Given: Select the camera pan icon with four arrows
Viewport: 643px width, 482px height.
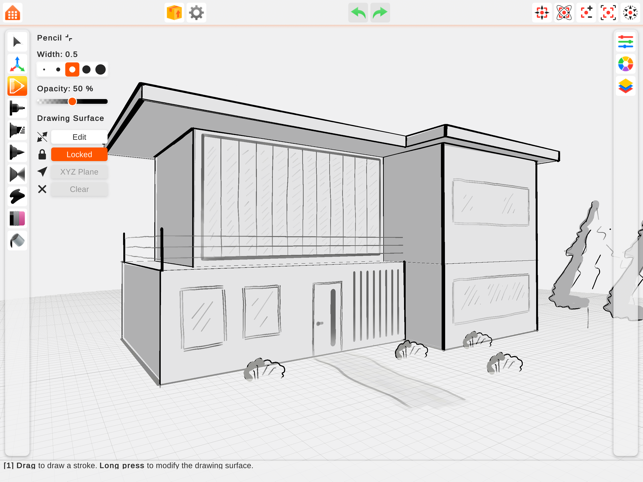Looking at the screenshot, I should point(542,13).
